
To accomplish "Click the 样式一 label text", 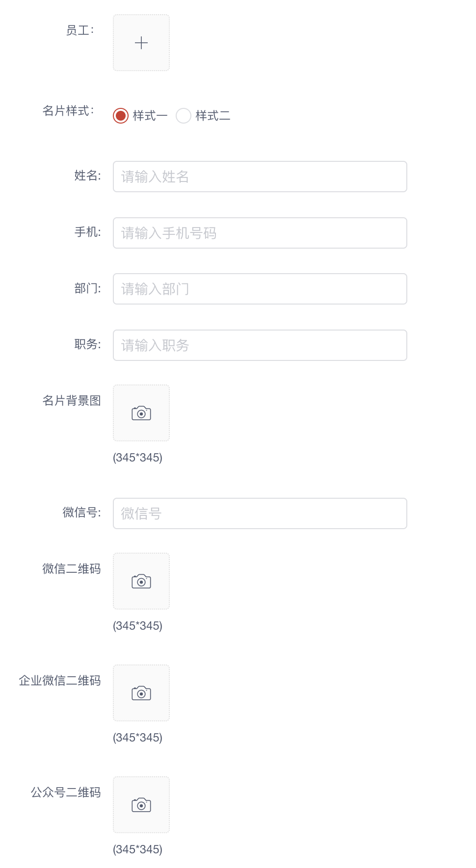I will coord(150,116).
